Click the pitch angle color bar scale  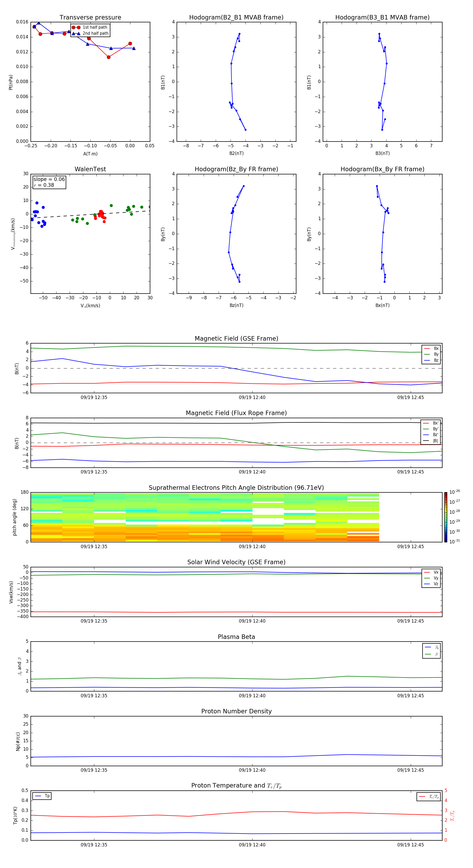445,517
